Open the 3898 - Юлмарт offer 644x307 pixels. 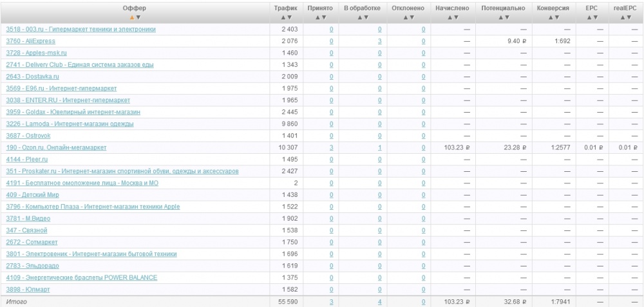coord(28,290)
